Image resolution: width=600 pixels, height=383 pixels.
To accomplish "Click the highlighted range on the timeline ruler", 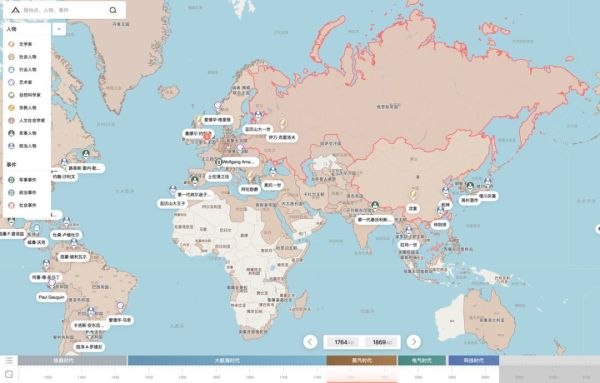I will pos(362,377).
